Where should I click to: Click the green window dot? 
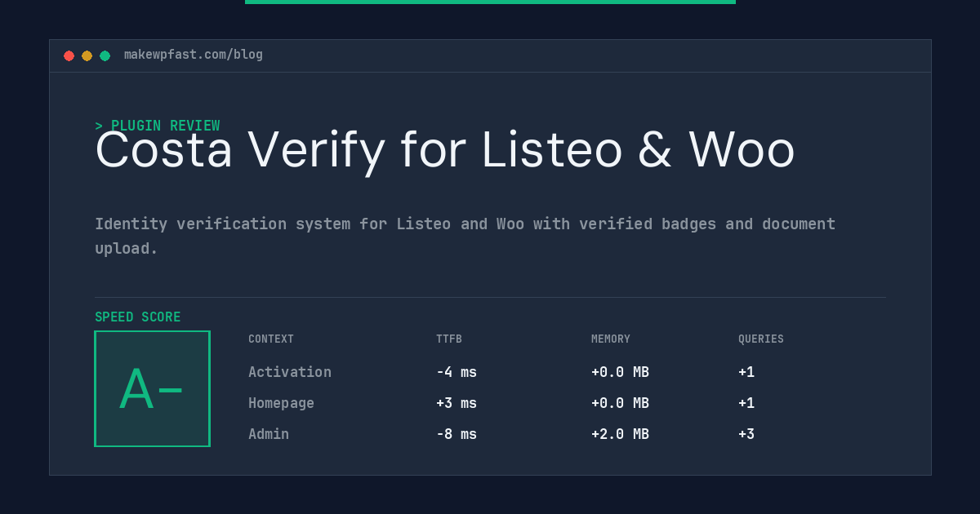pyautogui.click(x=105, y=55)
